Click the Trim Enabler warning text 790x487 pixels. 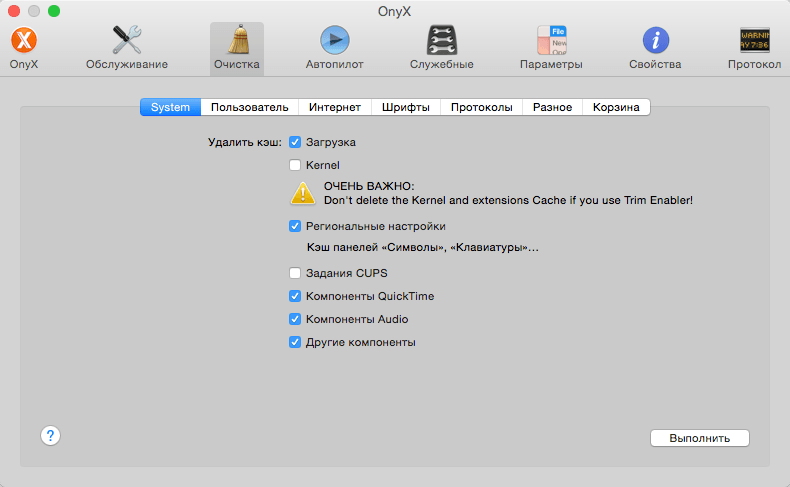508,200
